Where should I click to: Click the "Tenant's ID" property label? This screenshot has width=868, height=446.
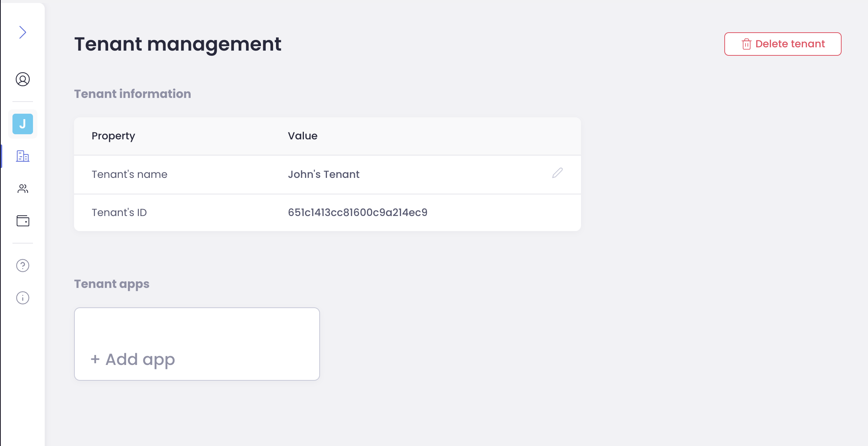(119, 212)
